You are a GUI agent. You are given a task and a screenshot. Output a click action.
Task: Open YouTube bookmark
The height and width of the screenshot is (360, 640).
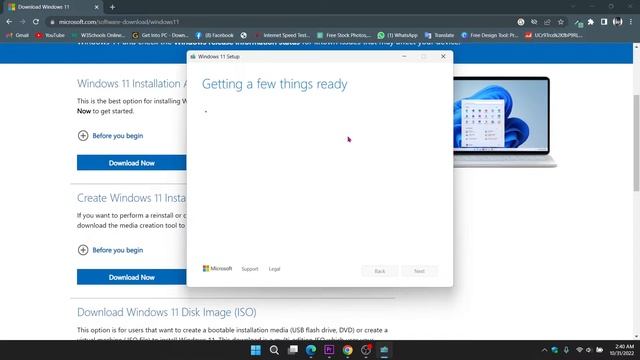(x=50, y=36)
